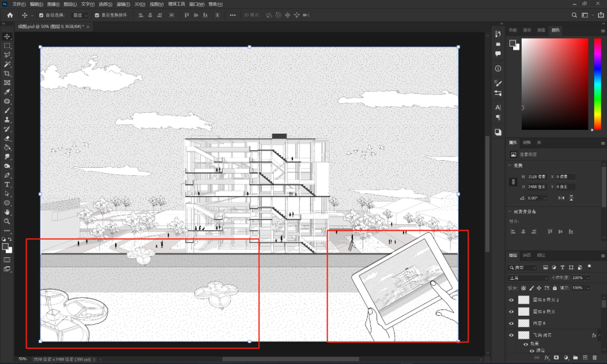Open the rotation angle dropdown
The image size is (607, 364).
pyautogui.click(x=545, y=198)
